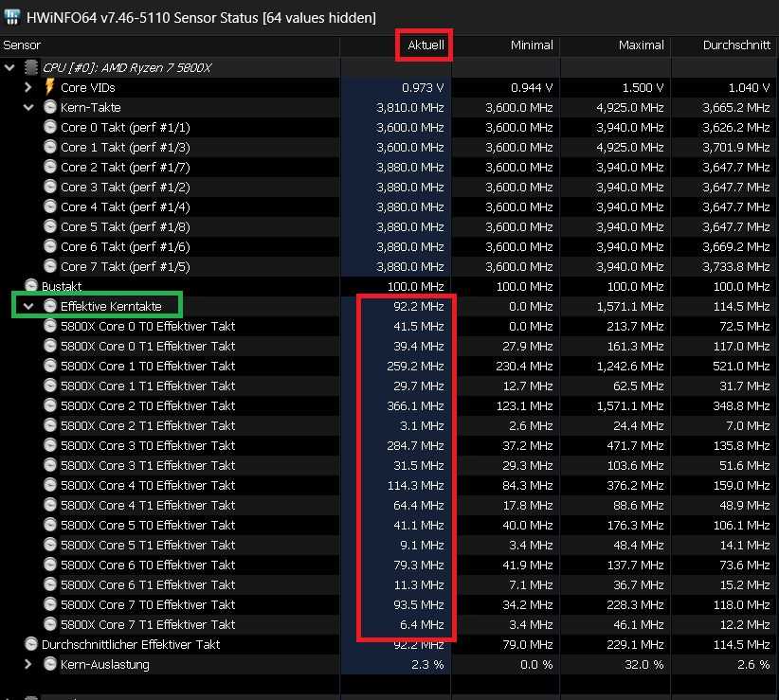
Task: Click the clock icon of Core 4 Takt row
Action: click(x=50, y=206)
